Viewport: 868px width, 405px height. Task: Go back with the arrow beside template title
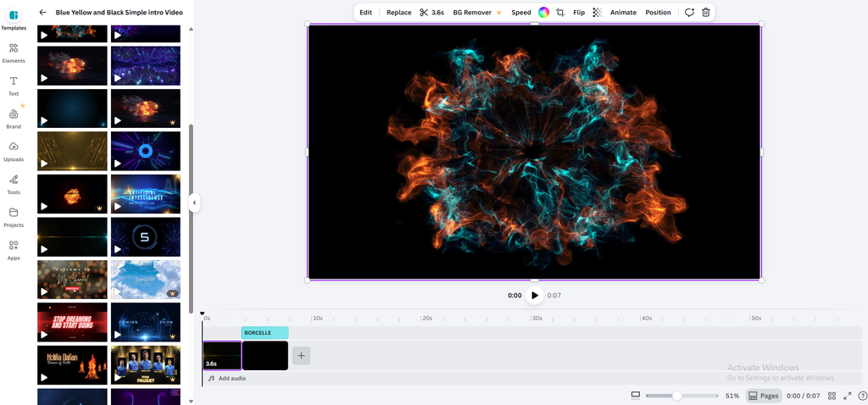(x=42, y=12)
